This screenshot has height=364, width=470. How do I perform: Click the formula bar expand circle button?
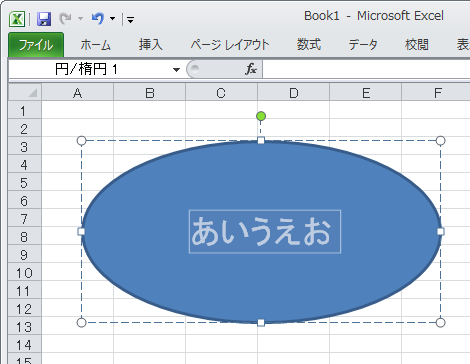pos(195,69)
